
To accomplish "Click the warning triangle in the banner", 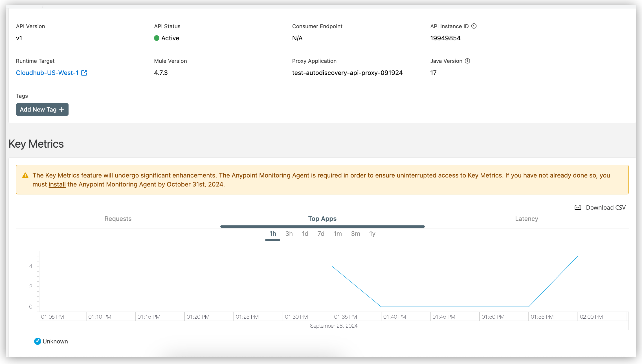I will 25,175.
